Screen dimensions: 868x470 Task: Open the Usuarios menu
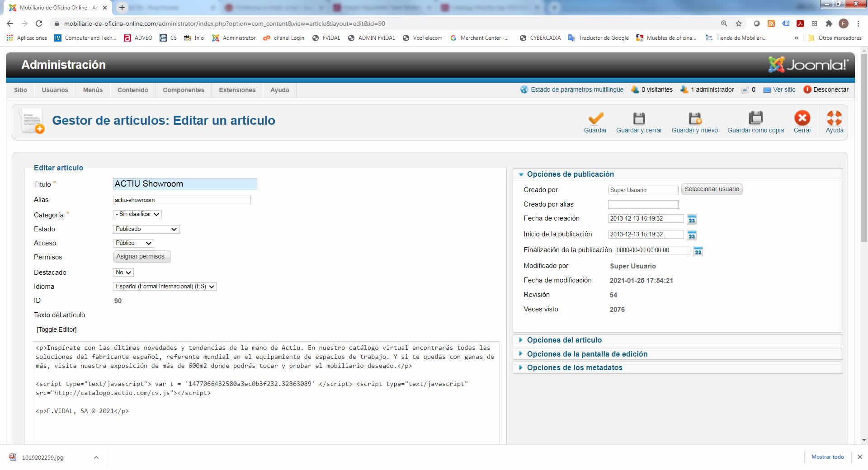[x=55, y=90]
